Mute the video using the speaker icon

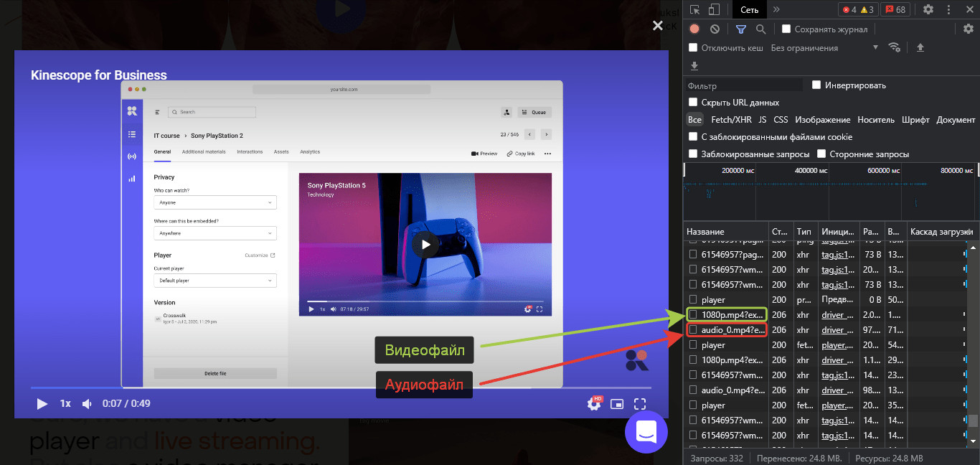[x=87, y=404]
